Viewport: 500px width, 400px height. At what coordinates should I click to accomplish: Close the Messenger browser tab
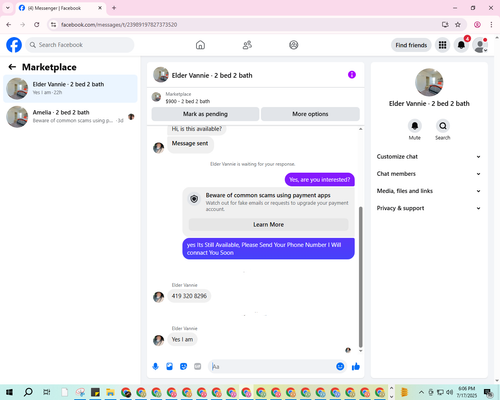[x=100, y=8]
